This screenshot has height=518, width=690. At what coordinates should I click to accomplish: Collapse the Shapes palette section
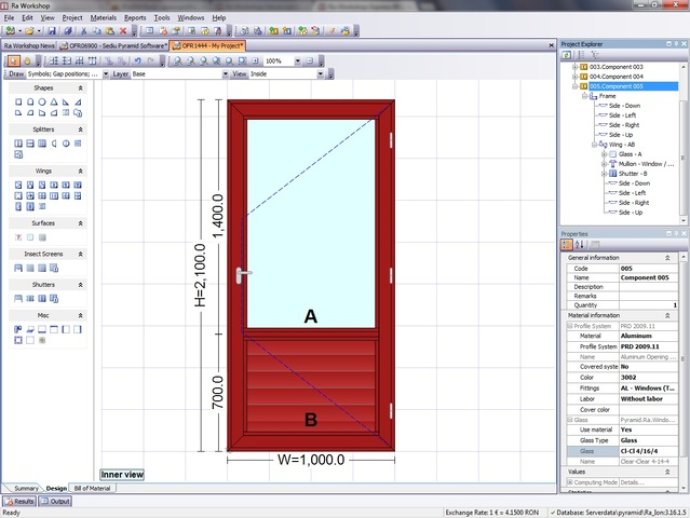tap(81, 88)
